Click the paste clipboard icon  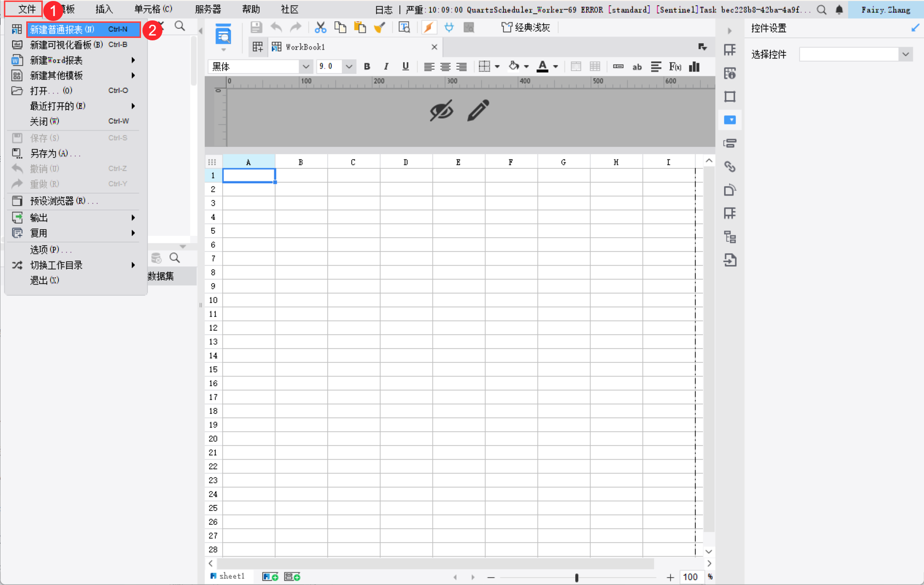click(360, 28)
